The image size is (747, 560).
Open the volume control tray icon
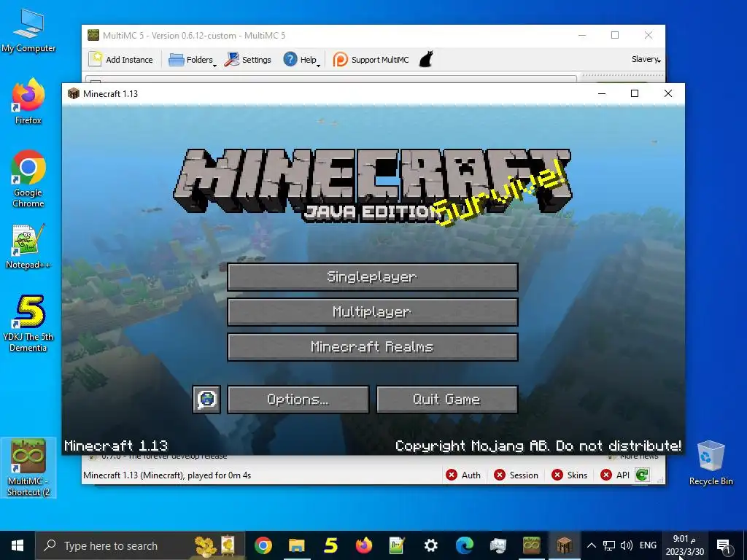[627, 545]
